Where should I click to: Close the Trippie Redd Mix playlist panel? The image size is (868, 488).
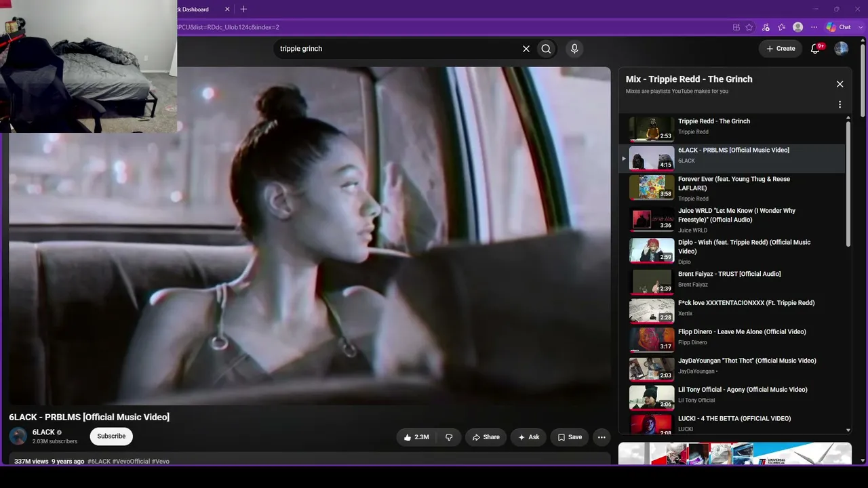(x=840, y=84)
